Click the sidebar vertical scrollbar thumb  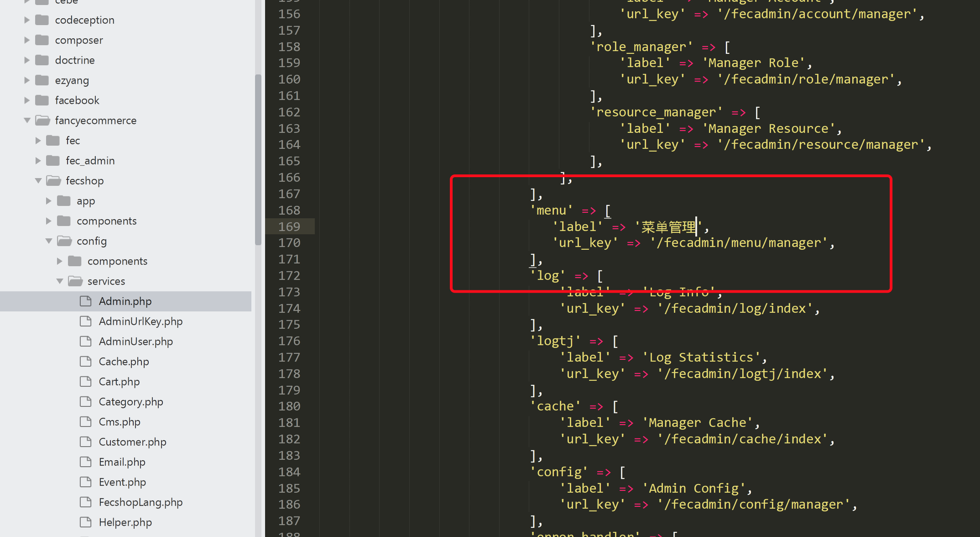click(x=258, y=160)
